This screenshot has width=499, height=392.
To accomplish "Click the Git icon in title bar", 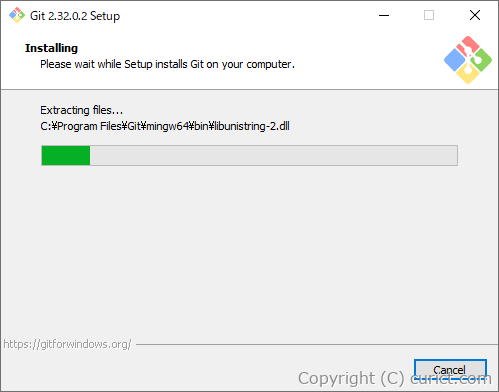I will (x=17, y=15).
